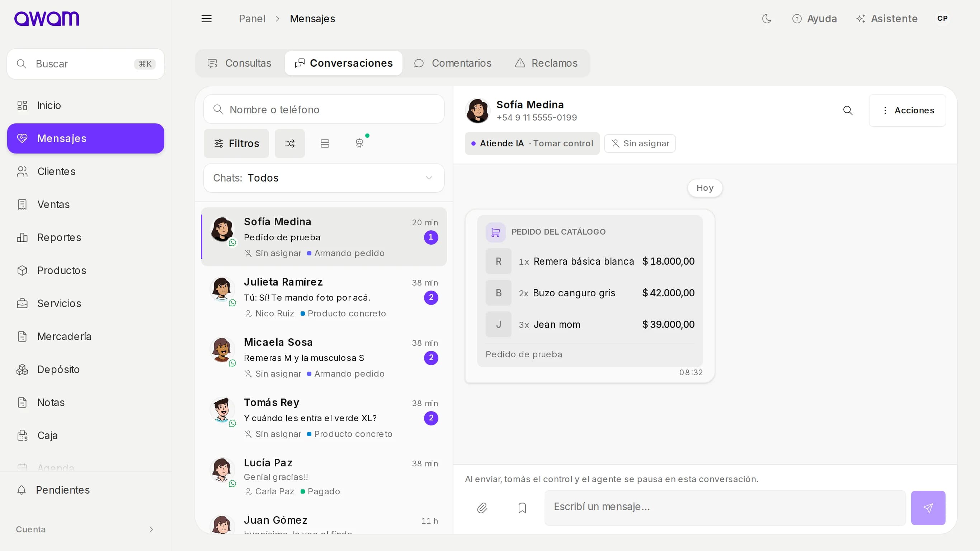The image size is (980, 551).
Task: Toggle the shuffle order icon button
Action: point(290,143)
